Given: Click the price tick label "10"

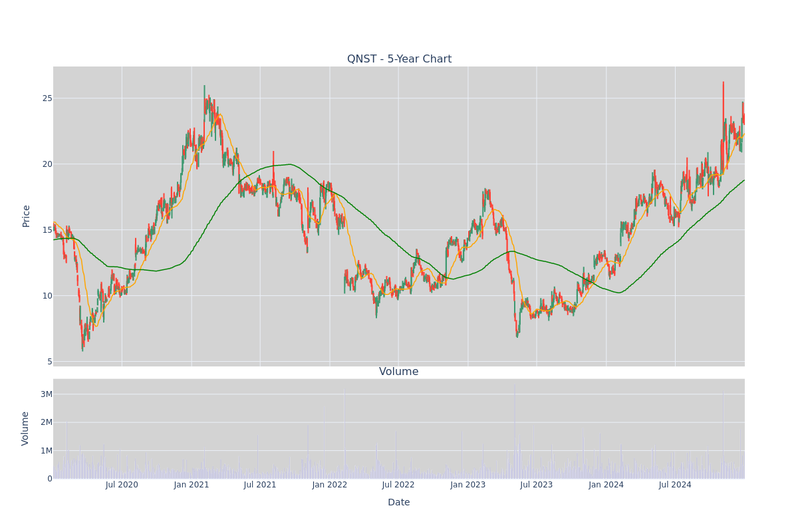Looking at the screenshot, I should click(x=47, y=296).
